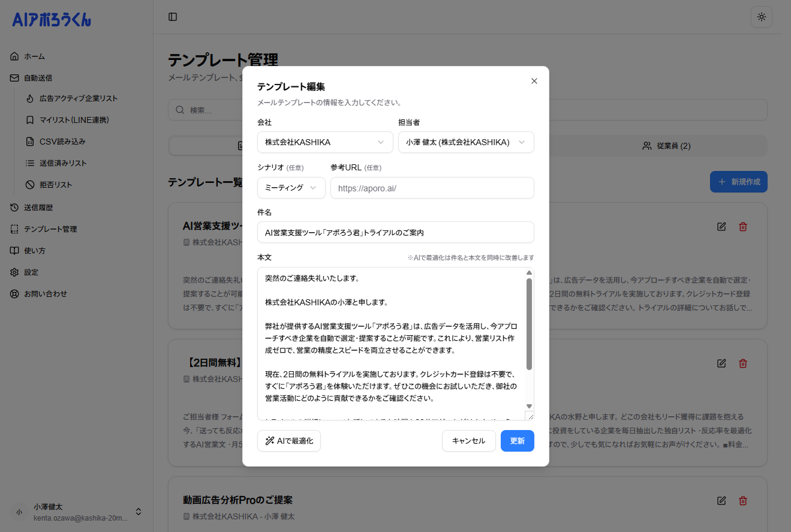Toggle the light/dark theme sun icon

[x=761, y=17]
